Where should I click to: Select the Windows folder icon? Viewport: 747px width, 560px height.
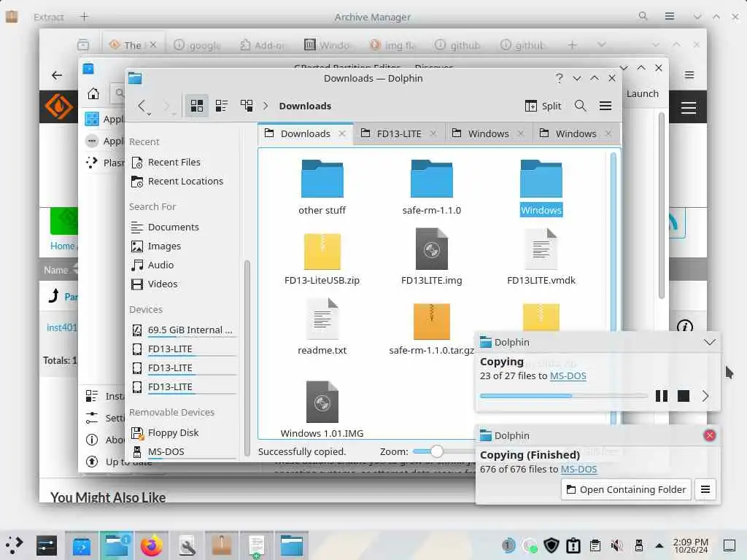tap(541, 179)
